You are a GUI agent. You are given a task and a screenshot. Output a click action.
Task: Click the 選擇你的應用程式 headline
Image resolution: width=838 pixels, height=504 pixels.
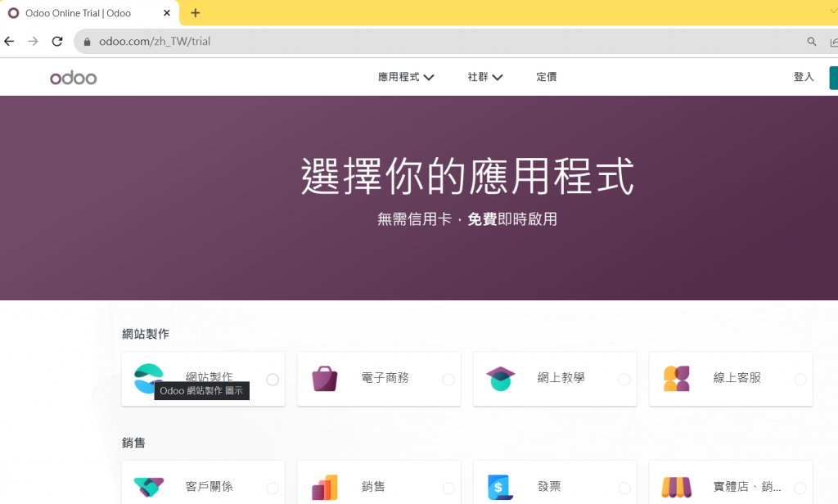(x=467, y=176)
